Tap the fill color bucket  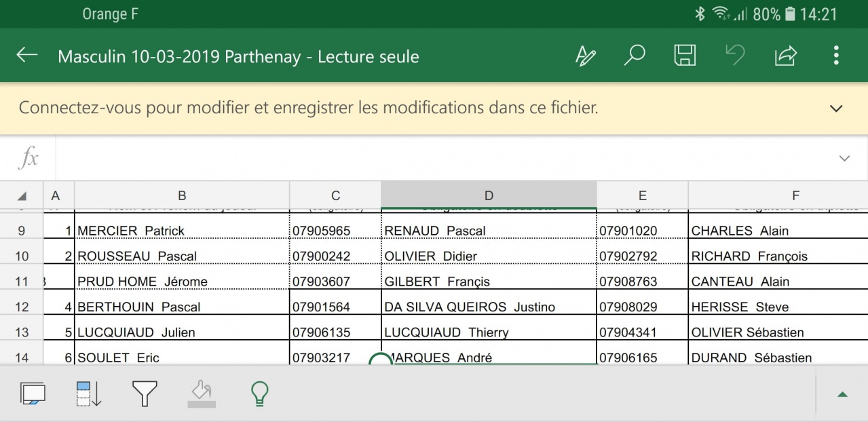[202, 394]
